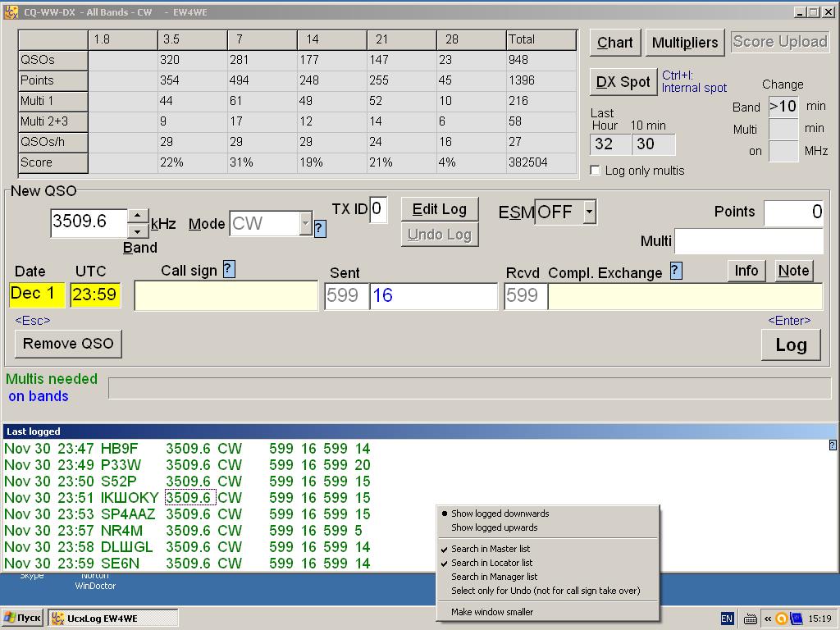
Task: Choose Make window smaller menu item
Action: point(491,612)
